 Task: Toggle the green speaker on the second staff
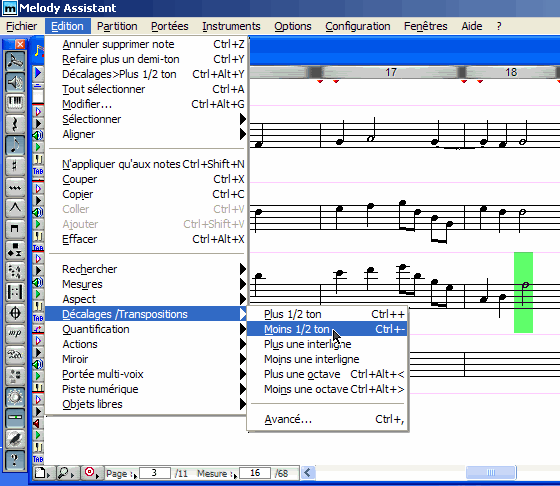click(38, 212)
